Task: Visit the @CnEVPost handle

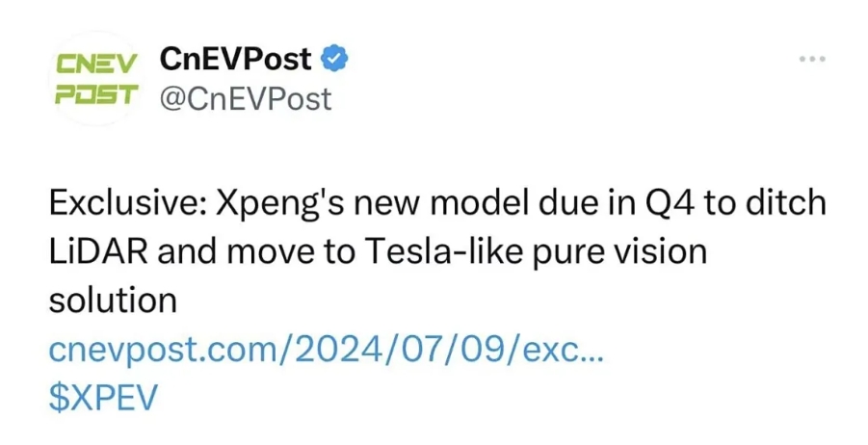Action: (246, 99)
